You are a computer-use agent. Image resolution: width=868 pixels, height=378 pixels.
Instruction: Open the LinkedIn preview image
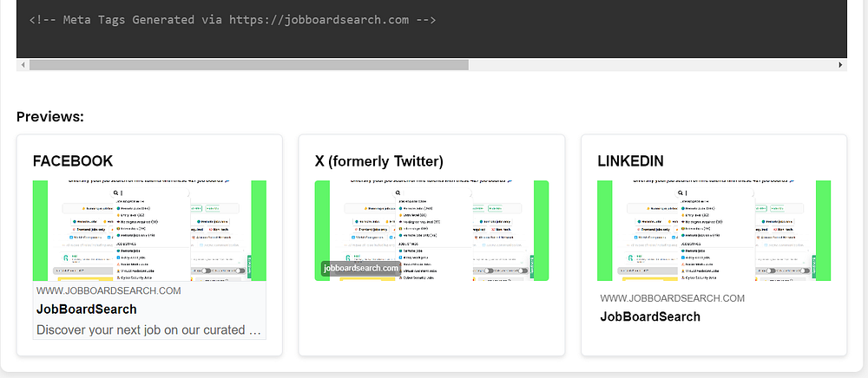[x=714, y=231]
